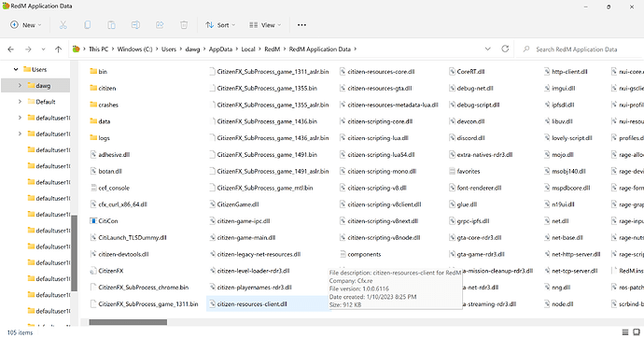The image size is (644, 338).
Task: Select http-client.dll file
Action: pos(566,72)
